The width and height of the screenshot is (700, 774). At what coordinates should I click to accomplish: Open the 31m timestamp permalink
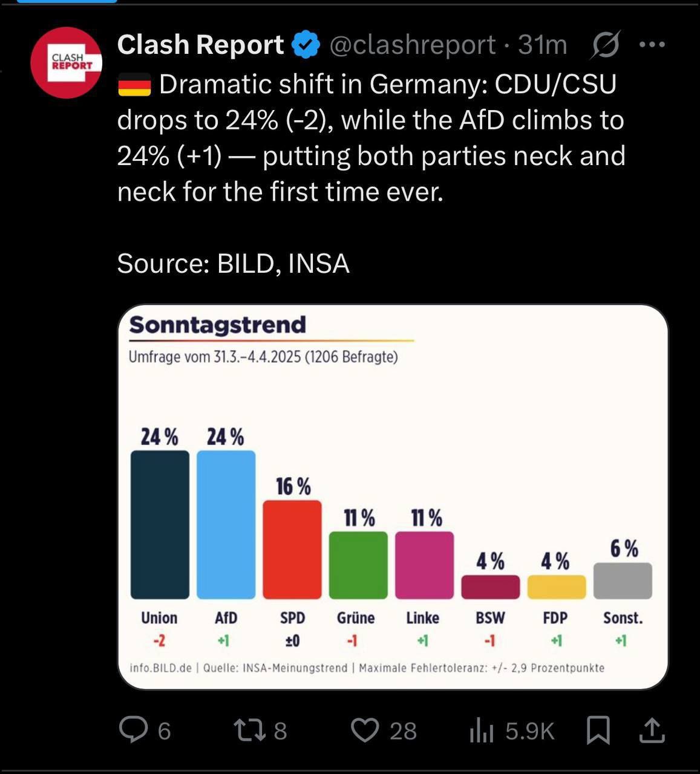(x=543, y=45)
